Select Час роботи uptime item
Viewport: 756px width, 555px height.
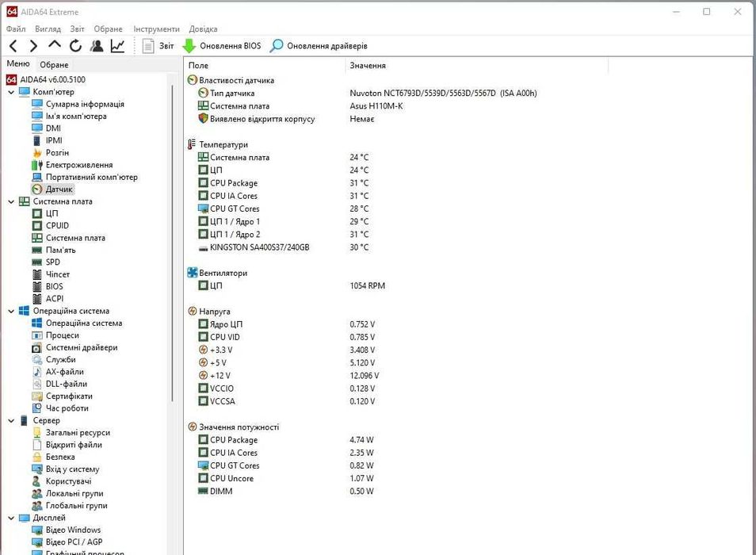pyautogui.click(x=60, y=408)
